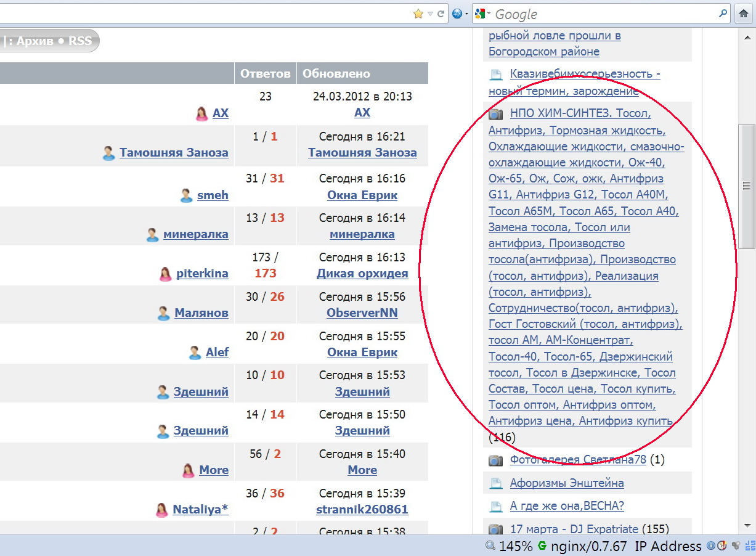Open the 17 марта - DJ Expatriate link
Screen dimensions: 756x556
pos(574,529)
